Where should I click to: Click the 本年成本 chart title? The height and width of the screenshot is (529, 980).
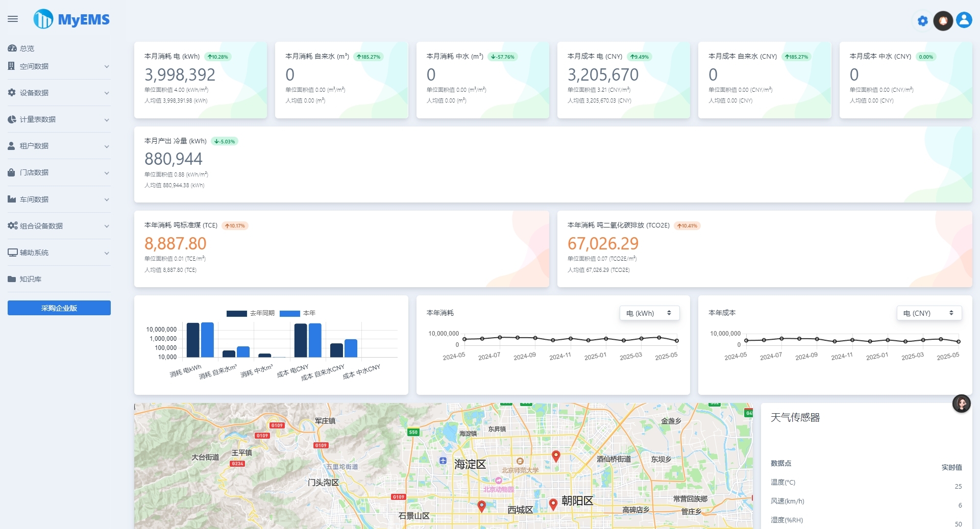722,313
